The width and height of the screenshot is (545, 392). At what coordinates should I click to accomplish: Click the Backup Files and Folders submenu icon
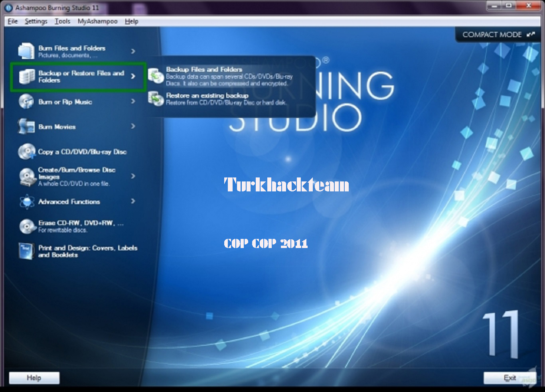[156, 76]
